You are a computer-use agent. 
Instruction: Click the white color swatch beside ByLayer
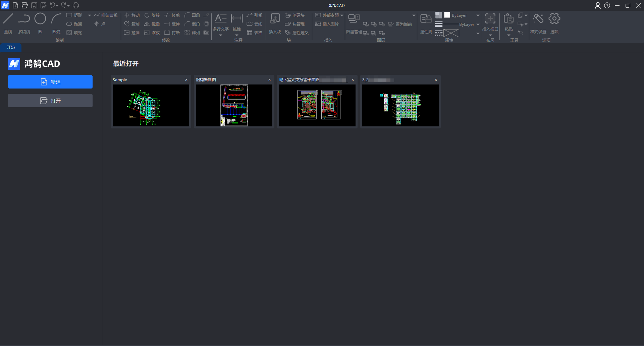pyautogui.click(x=447, y=15)
